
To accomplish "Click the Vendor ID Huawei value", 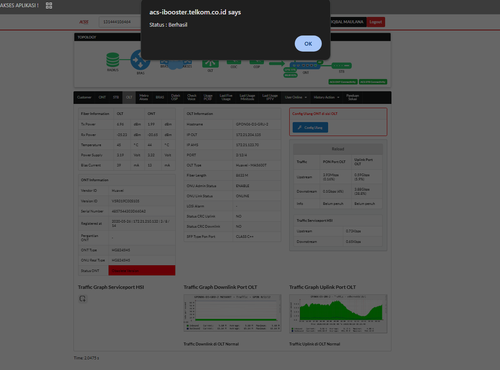I will [x=117, y=191].
